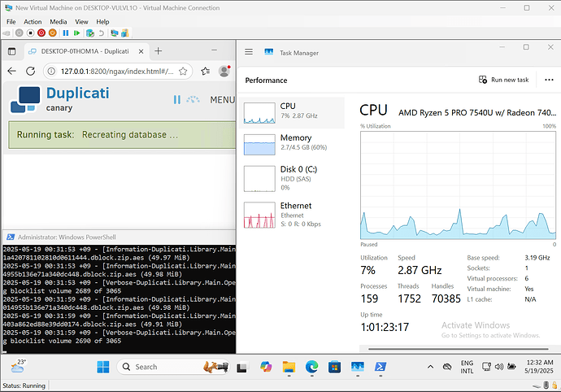Screen dimensions: 561x392
Task: Click the Task Manager horizontal scrollbar
Action: point(458,349)
